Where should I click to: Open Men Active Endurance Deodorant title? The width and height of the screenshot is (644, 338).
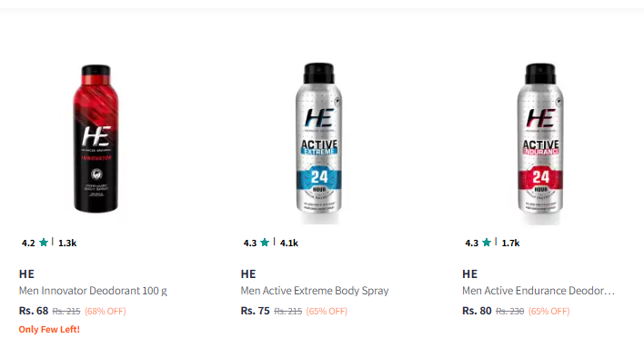pyautogui.click(x=538, y=291)
